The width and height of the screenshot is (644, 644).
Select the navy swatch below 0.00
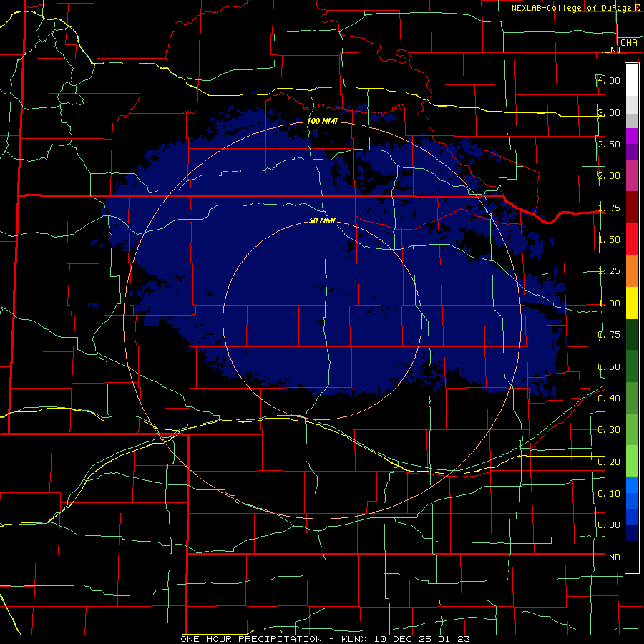click(632, 533)
